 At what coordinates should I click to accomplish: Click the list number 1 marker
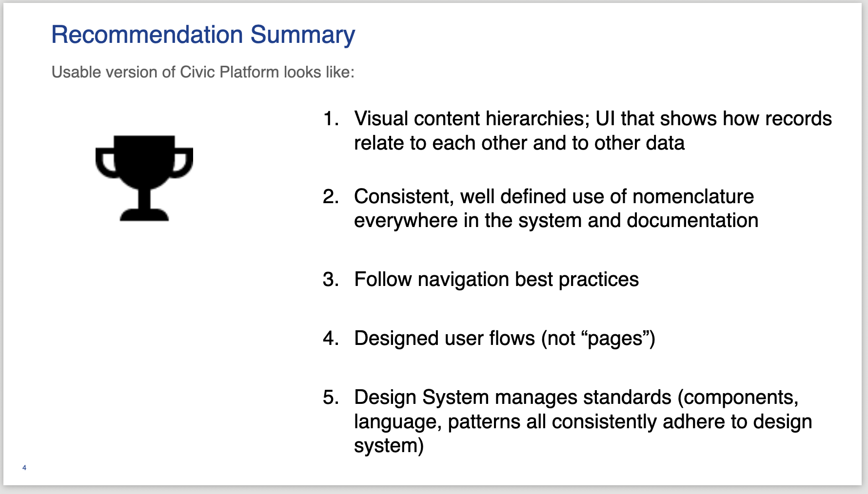tap(331, 119)
